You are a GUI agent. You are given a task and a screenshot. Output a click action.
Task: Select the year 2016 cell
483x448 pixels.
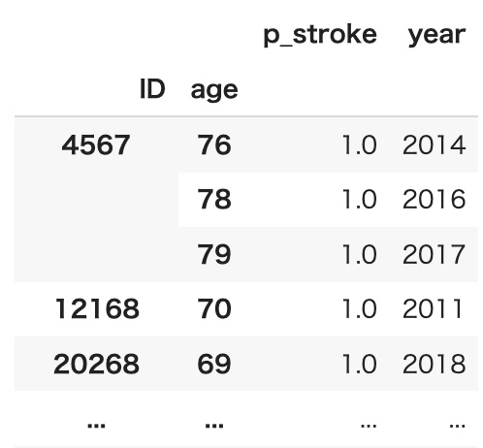pos(435,200)
